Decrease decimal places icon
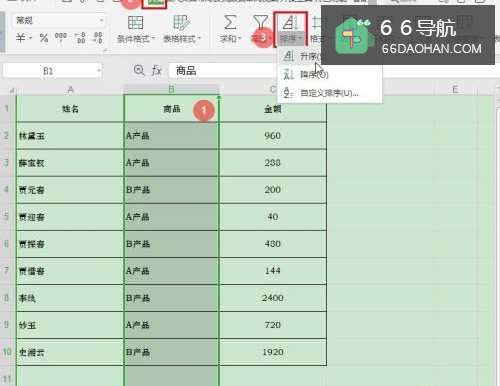Screen dimensions: 500x386 [x=98, y=38]
